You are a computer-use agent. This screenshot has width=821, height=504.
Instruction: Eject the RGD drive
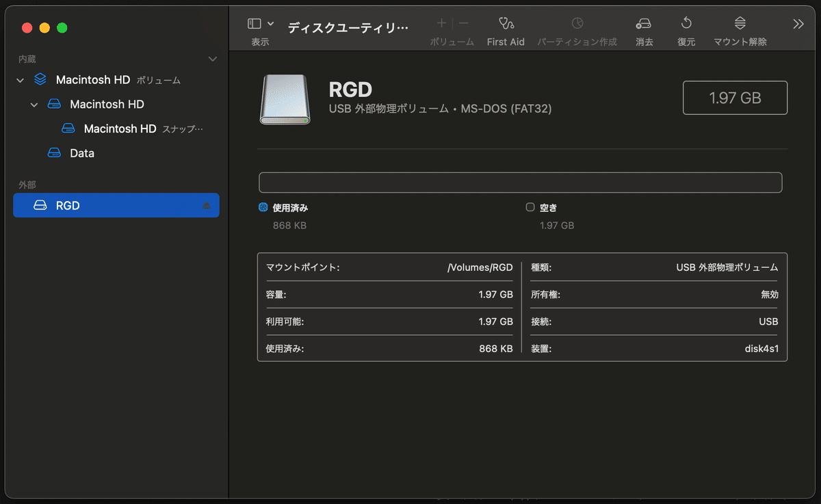point(207,206)
